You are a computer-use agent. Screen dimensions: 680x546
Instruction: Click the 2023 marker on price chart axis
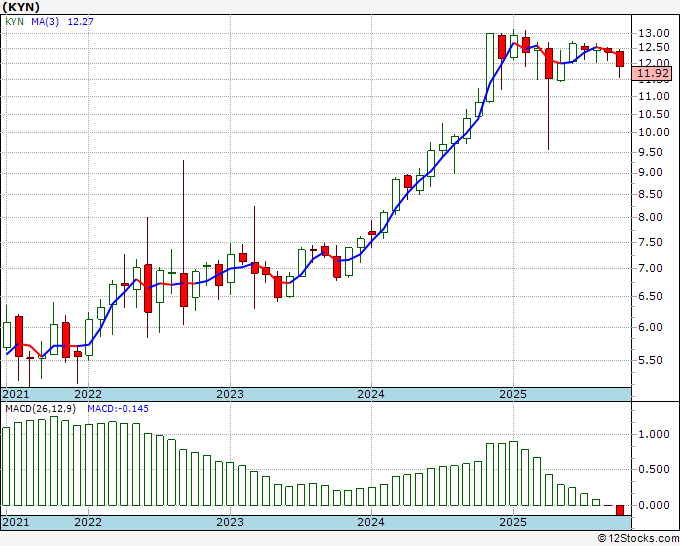[x=230, y=394]
